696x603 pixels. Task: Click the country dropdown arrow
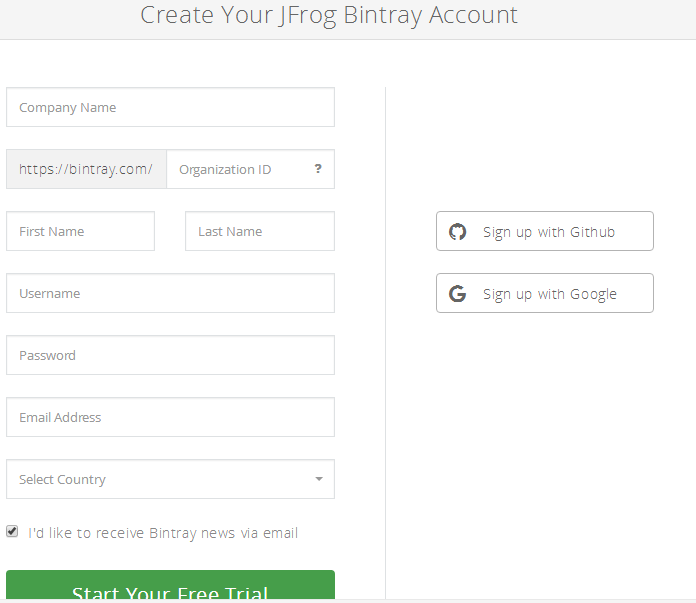pos(319,479)
